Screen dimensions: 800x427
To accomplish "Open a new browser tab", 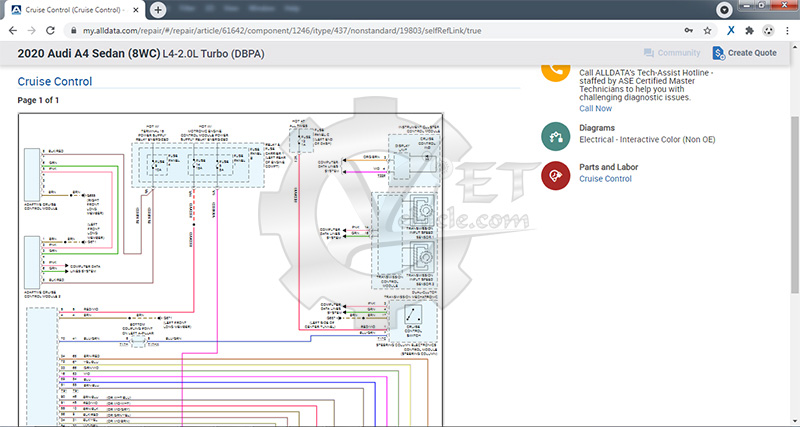I will (x=158, y=9).
